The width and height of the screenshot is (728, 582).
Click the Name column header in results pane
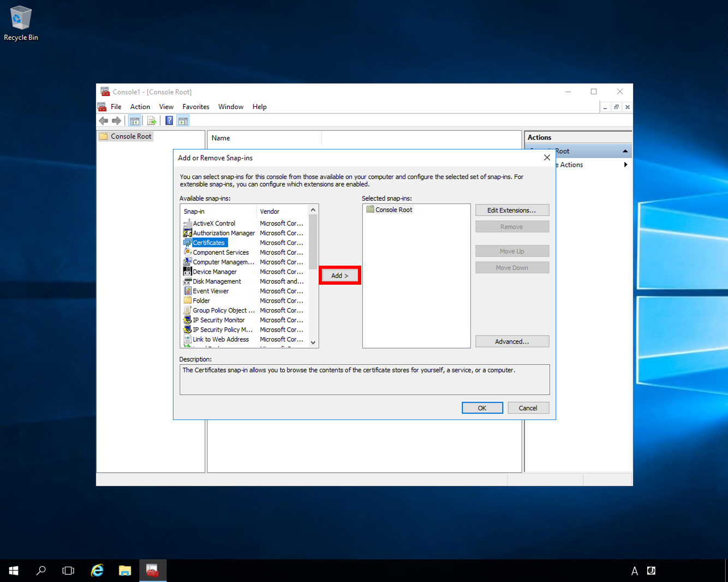(x=265, y=138)
